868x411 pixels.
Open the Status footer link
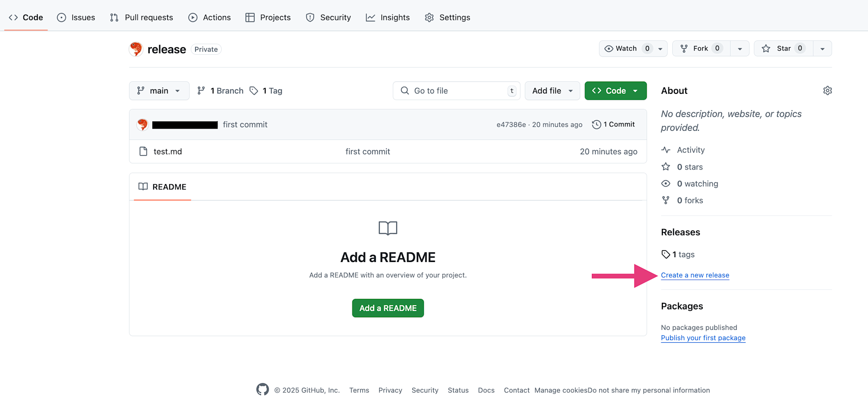(x=458, y=390)
